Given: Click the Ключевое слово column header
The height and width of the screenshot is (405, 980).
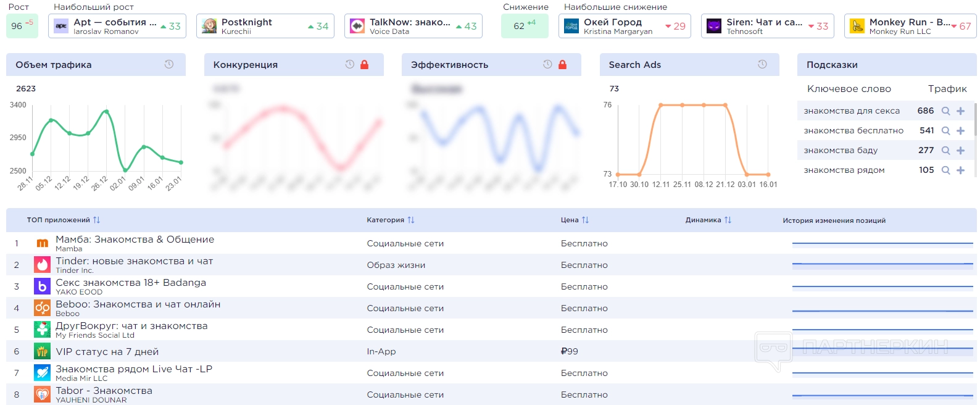Looking at the screenshot, I should click(x=849, y=89).
